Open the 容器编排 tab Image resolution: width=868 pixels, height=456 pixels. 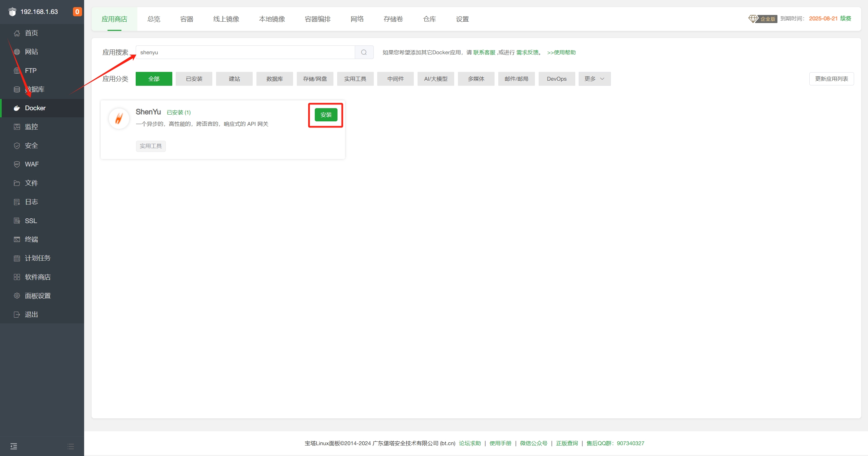pyautogui.click(x=317, y=19)
